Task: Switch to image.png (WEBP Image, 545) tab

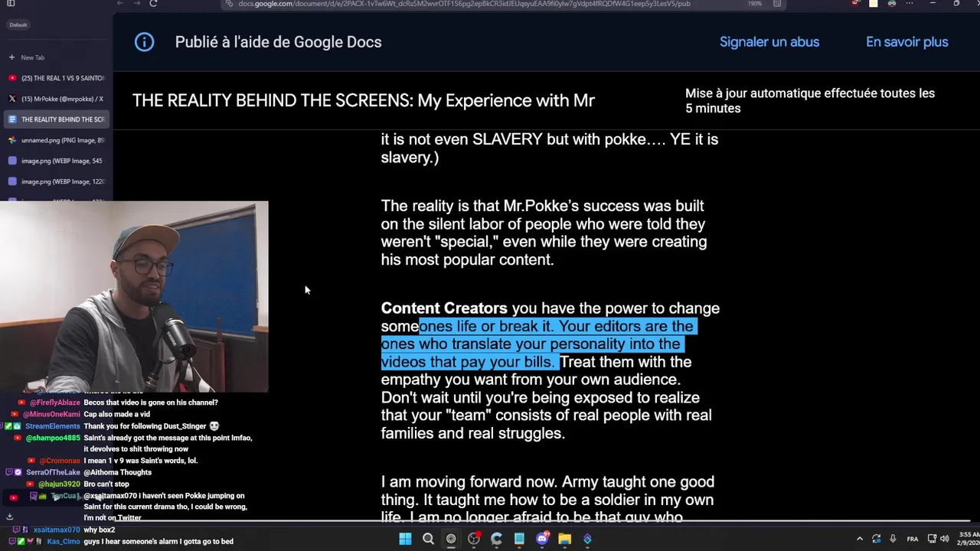Action: point(57,161)
